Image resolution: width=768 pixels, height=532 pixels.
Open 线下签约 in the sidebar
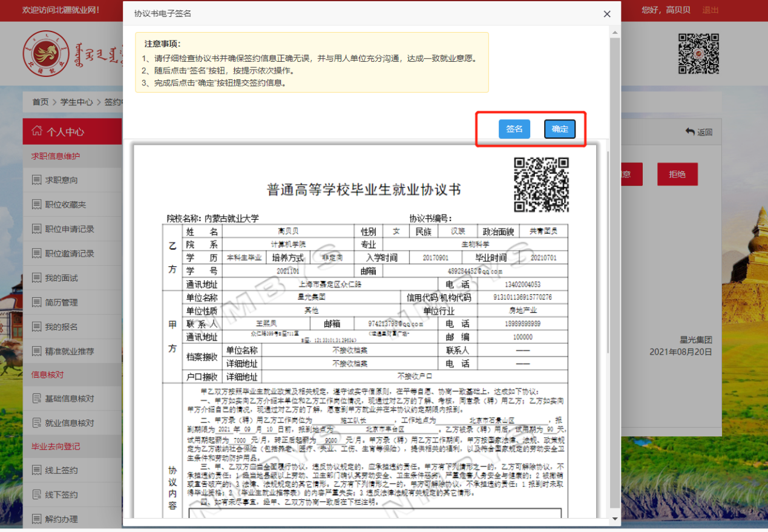pos(61,494)
